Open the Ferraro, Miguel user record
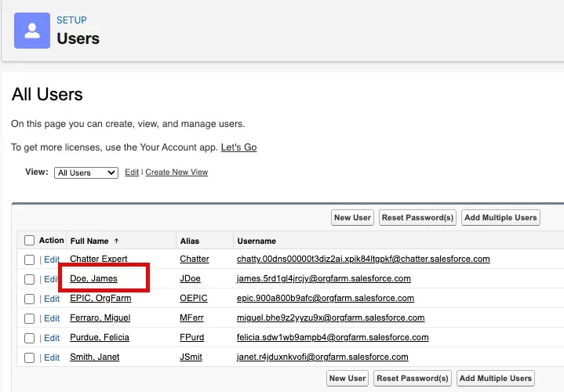The image size is (564, 392). click(x=100, y=318)
